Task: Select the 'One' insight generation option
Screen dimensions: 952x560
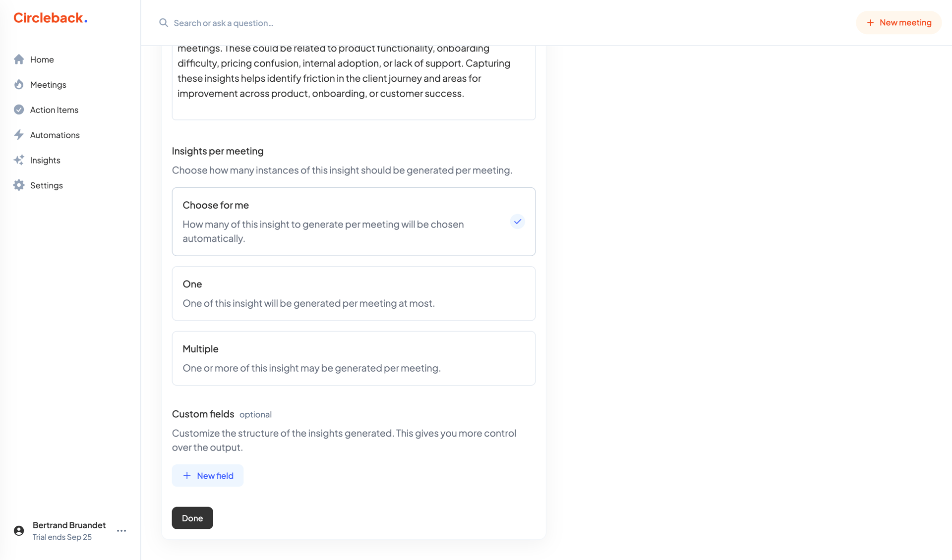Action: pos(353,293)
